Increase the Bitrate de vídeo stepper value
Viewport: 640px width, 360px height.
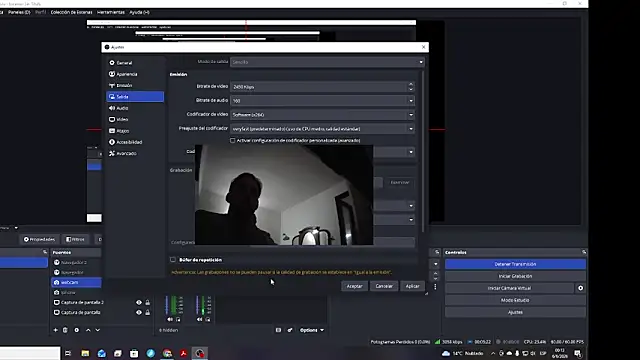click(x=411, y=84)
